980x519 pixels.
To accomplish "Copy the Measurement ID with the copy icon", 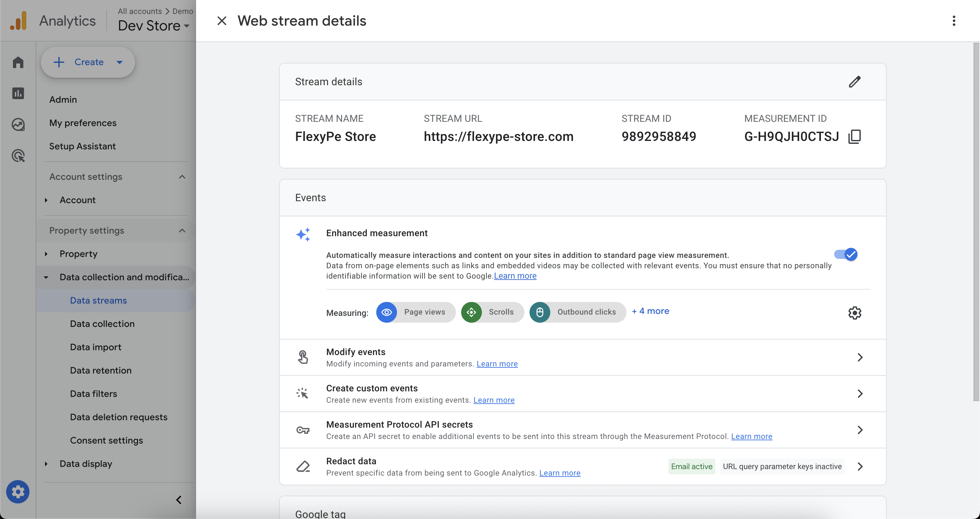I will [x=855, y=136].
